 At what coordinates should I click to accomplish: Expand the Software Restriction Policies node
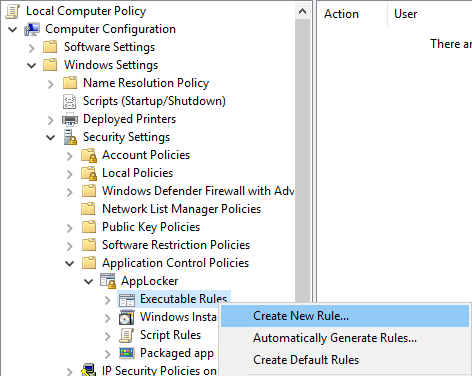pos(70,246)
